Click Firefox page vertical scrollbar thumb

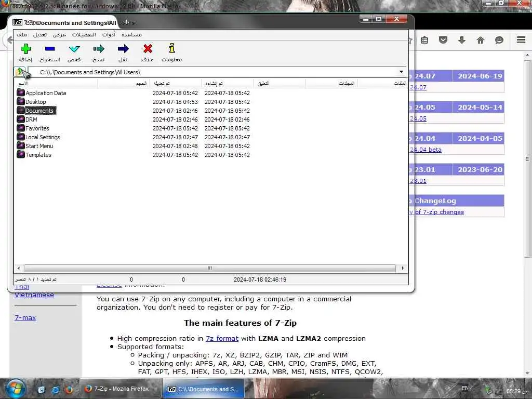[x=527, y=159]
